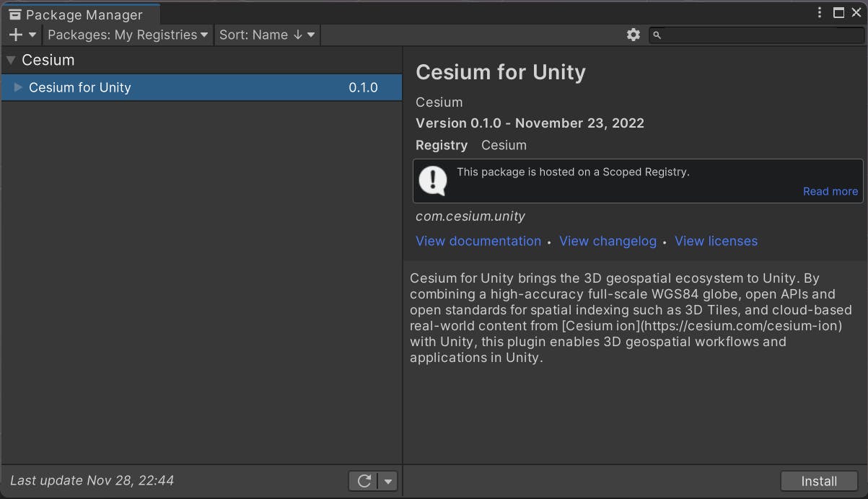Open the add package dropdown arrow
Viewport: 868px width, 499px height.
coord(32,35)
